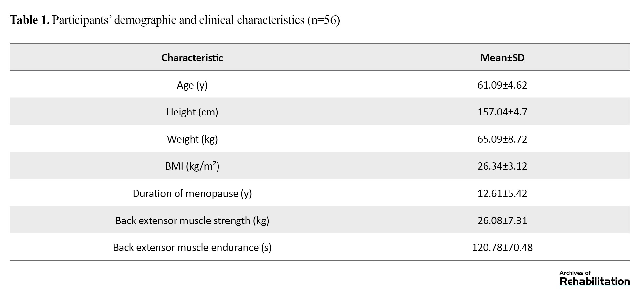Screen dimensions: 644x293
Task: Select Back extensor muscle endurance label
Action: 192,248
